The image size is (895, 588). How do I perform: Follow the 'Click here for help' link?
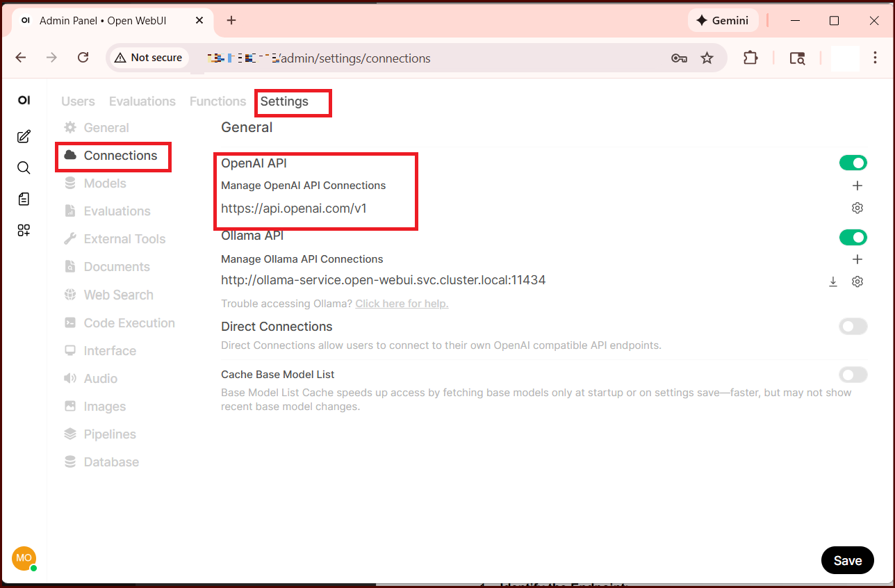point(402,304)
